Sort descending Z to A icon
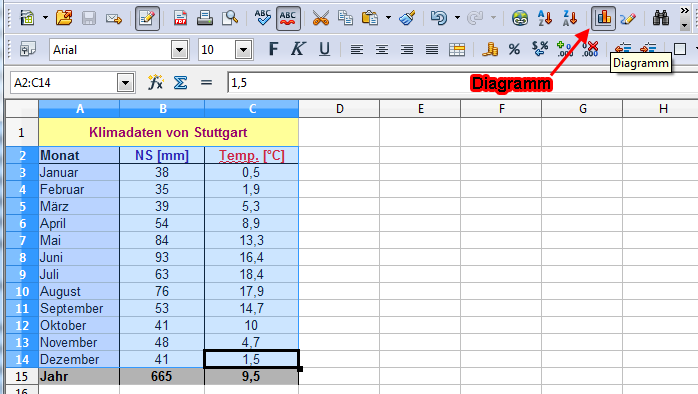 click(570, 18)
